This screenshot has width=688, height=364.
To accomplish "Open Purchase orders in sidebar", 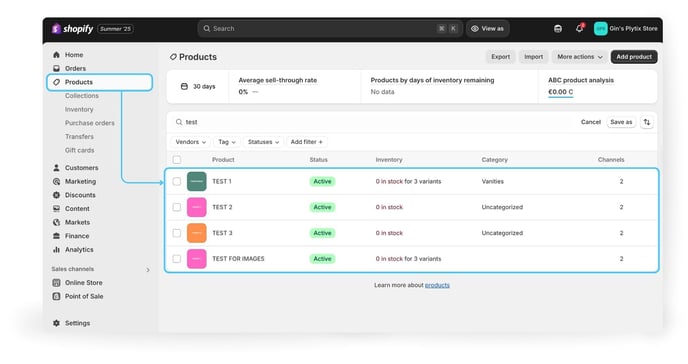I will 90,123.
